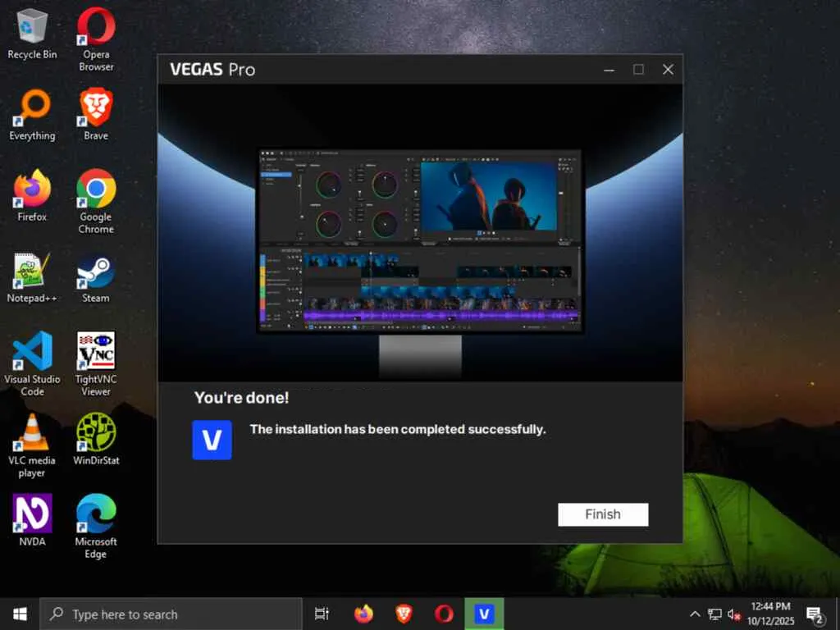This screenshot has width=840, height=630.
Task: Select the Visual Studio Code desktop shortcut
Action: 32,364
